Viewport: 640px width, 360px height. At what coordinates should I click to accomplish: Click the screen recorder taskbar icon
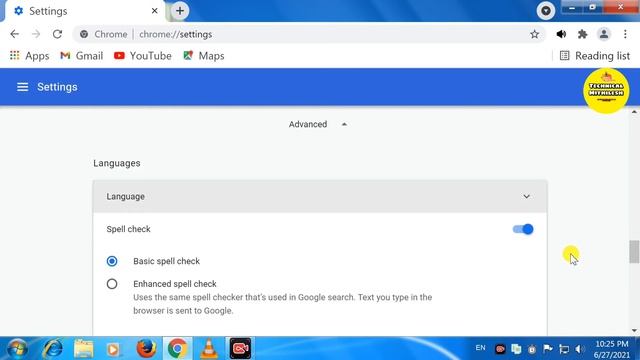pos(240,349)
